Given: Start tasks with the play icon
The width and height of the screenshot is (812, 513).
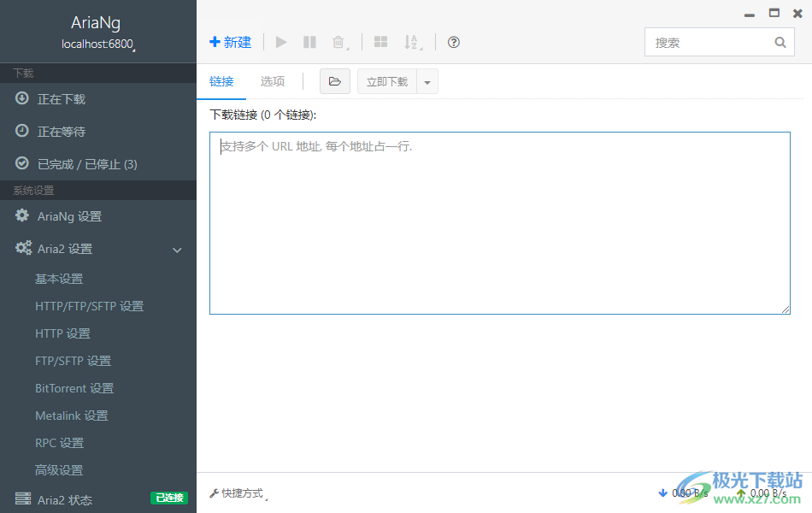Looking at the screenshot, I should pyautogui.click(x=281, y=42).
